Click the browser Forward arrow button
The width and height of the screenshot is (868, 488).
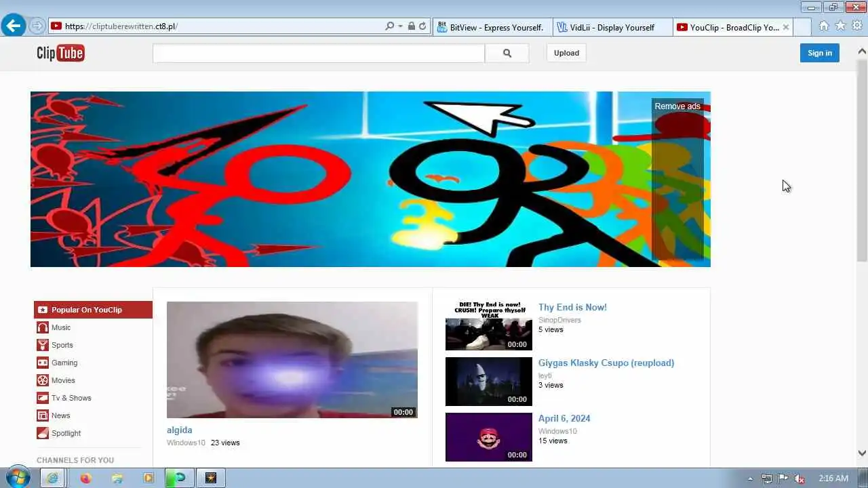pyautogui.click(x=37, y=26)
